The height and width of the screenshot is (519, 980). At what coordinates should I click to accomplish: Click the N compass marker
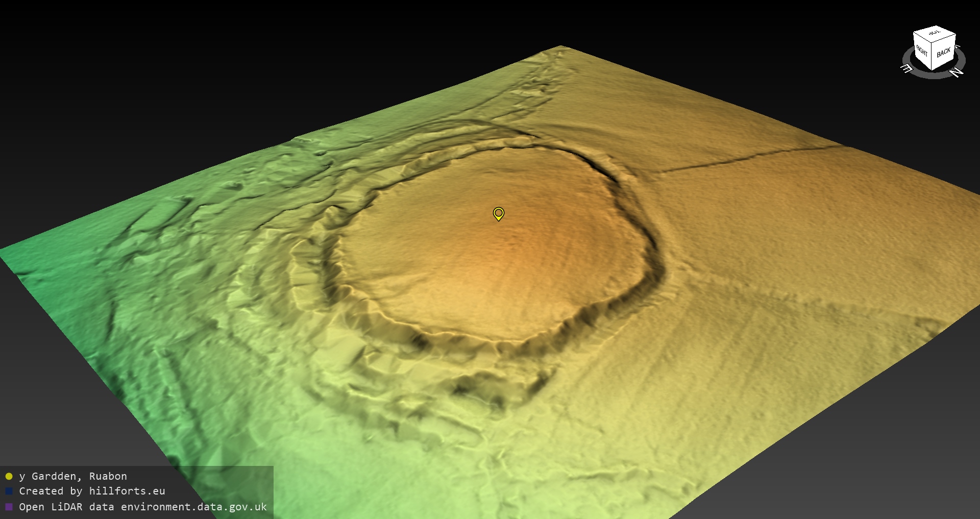(957, 73)
